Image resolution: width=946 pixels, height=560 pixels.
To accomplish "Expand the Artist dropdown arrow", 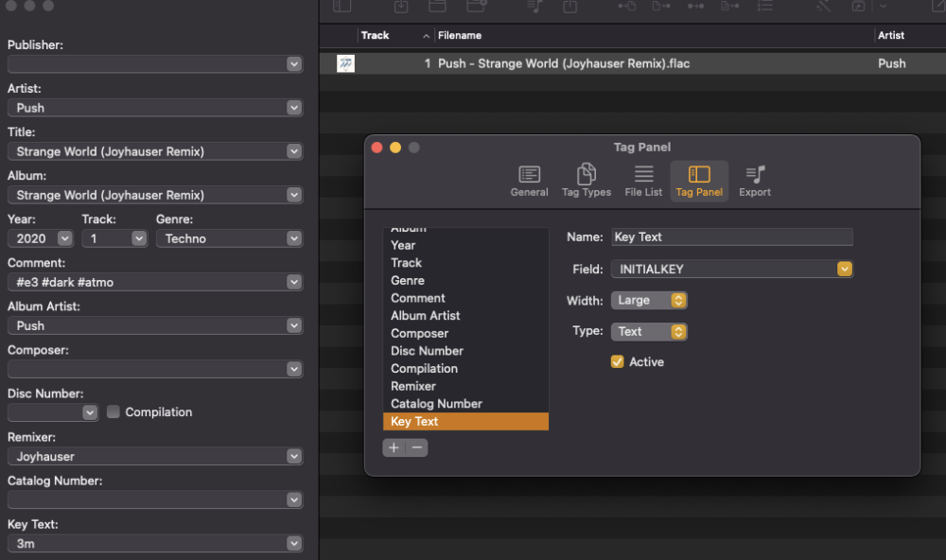I will click(x=294, y=108).
